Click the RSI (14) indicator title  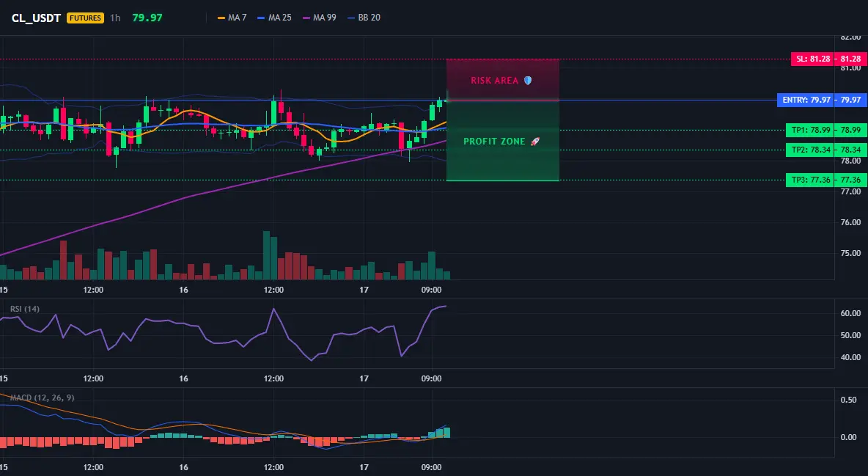tap(25, 309)
